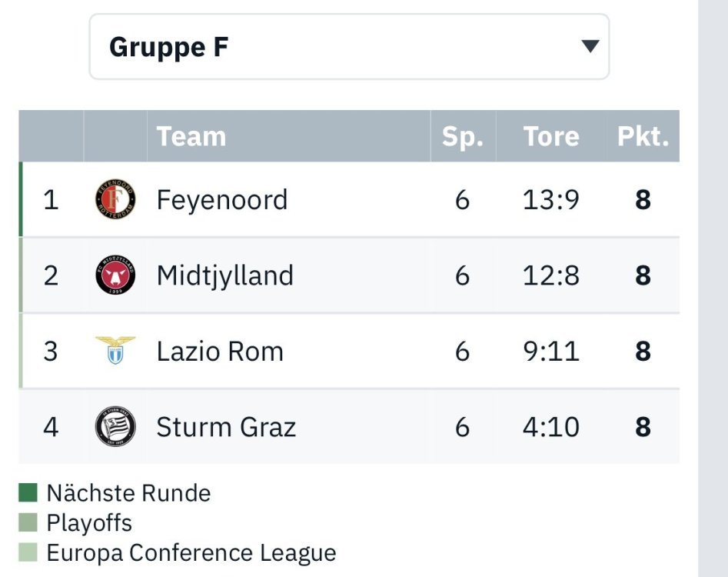Click the Playoffs legend color swatch
Image resolution: width=728 pixels, height=577 pixels.
click(x=28, y=522)
